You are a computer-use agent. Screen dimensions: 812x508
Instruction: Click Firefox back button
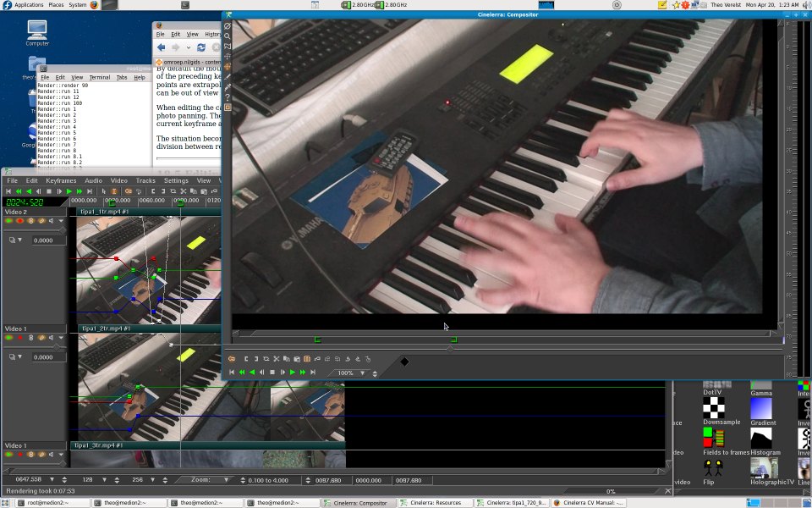(x=161, y=47)
